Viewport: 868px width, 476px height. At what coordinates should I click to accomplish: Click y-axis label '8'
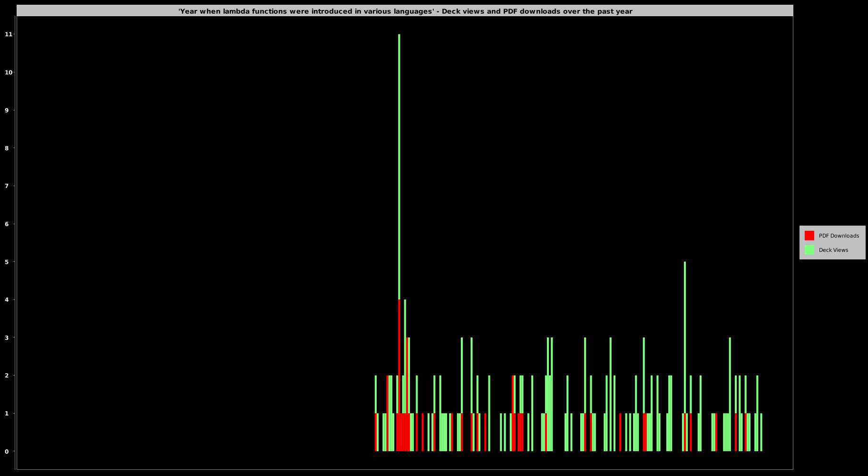(x=7, y=148)
